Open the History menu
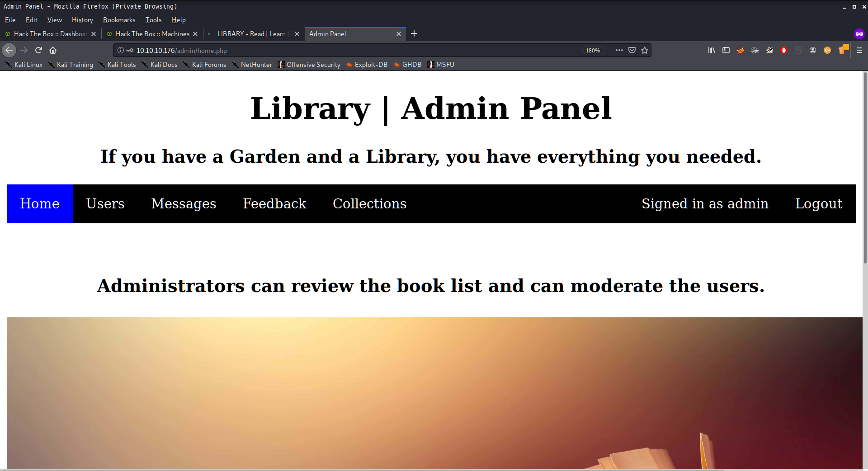The image size is (868, 471). (82, 20)
